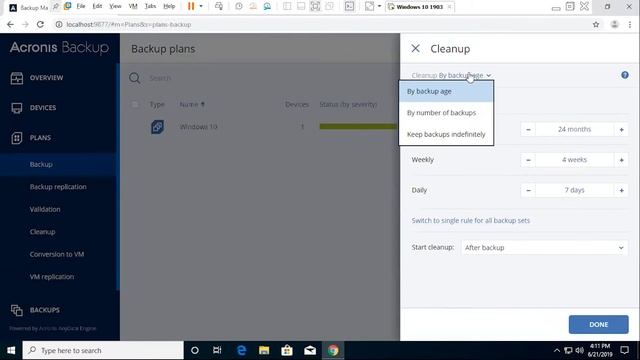Open the Edit menu
This screenshot has width=640, height=360.
[97, 7]
